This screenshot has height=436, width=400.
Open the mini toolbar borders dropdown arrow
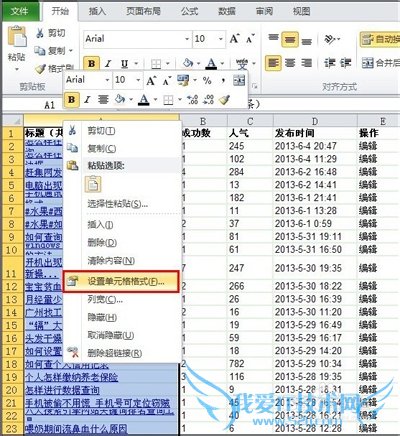click(x=180, y=100)
